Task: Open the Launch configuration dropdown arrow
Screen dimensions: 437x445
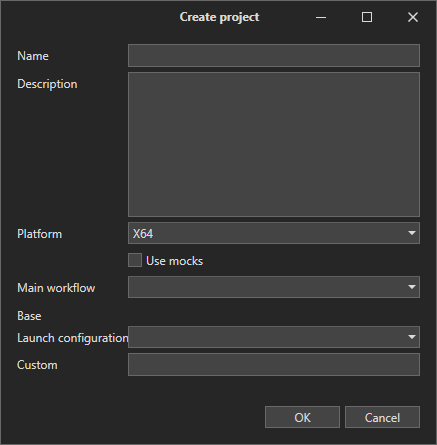Action: tap(412, 337)
